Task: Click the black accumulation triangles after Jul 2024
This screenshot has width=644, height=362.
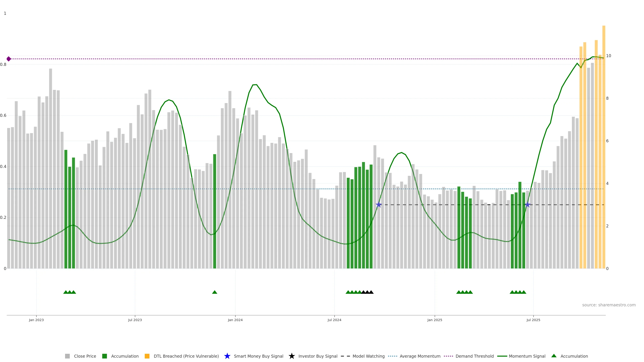Action: 367,292
